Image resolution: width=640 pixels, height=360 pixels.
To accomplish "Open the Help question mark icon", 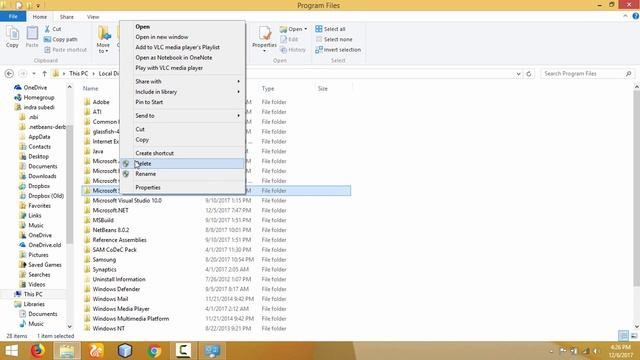I will [x=636, y=16].
